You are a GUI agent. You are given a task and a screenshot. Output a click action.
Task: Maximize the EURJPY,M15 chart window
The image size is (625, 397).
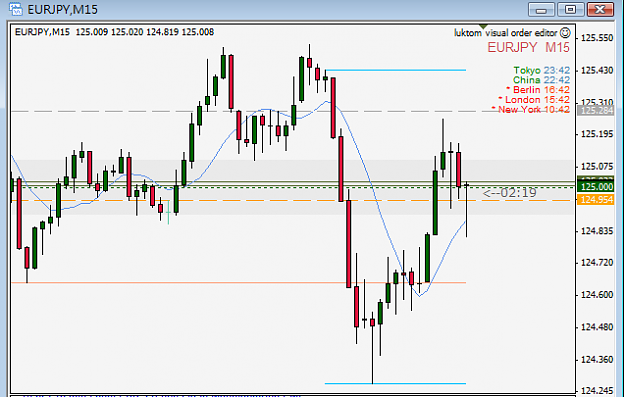tap(570, 9)
